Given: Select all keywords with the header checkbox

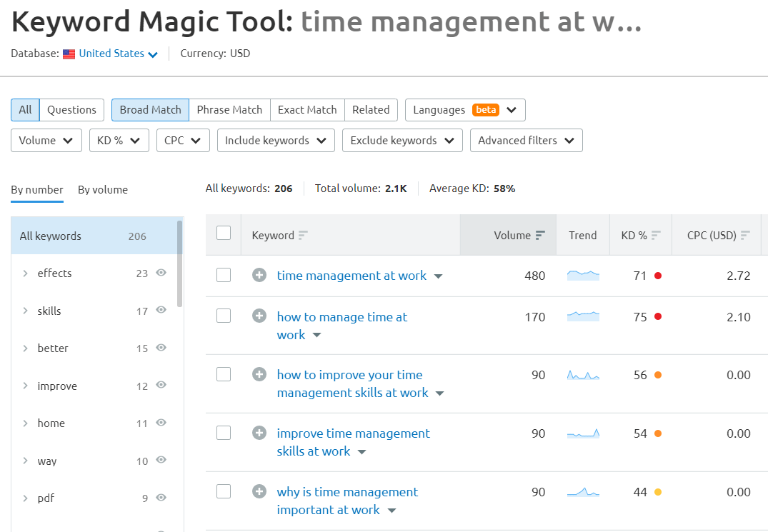Looking at the screenshot, I should pyautogui.click(x=224, y=234).
